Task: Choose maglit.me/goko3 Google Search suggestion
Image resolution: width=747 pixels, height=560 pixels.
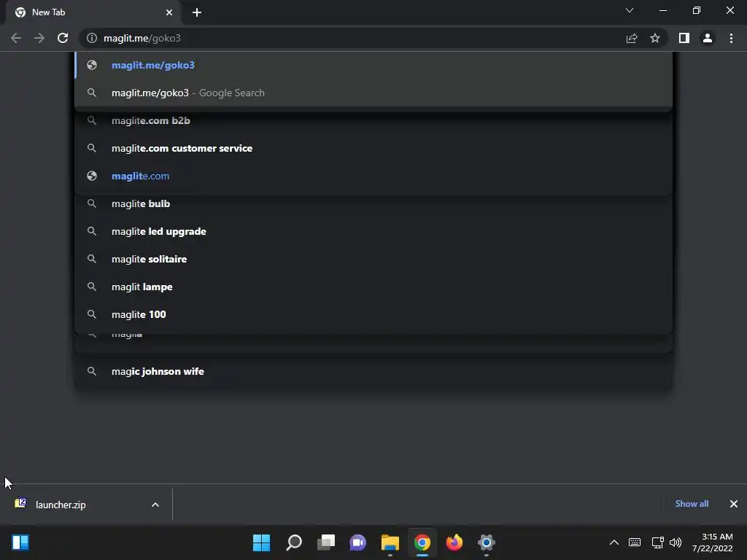Action: point(373,93)
